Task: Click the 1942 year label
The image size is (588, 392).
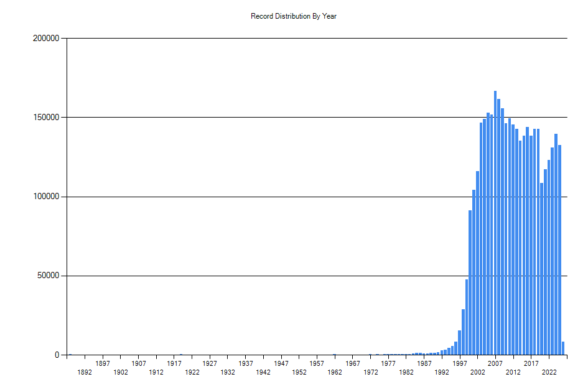Action: click(264, 372)
